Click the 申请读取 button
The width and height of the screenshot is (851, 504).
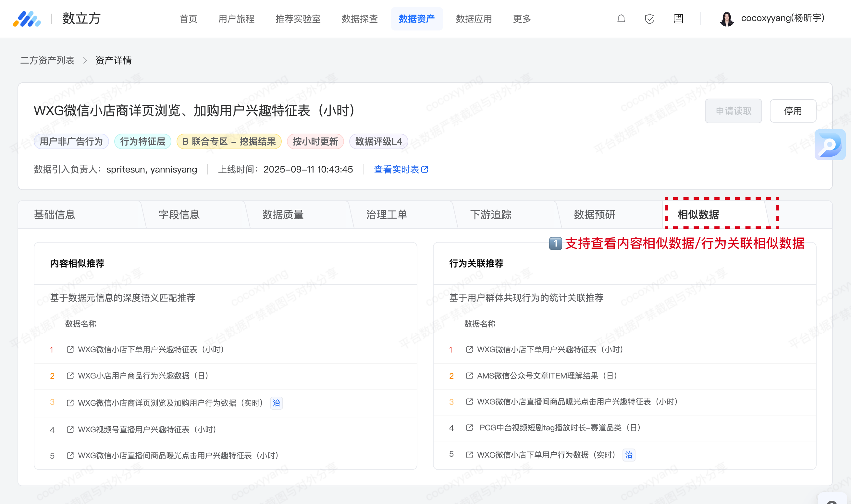pyautogui.click(x=733, y=111)
